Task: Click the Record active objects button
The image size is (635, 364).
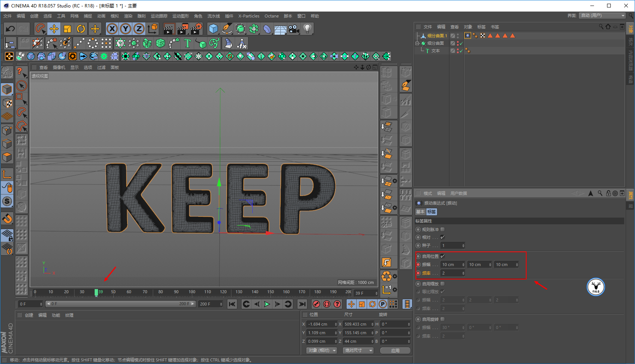Action: (316, 304)
